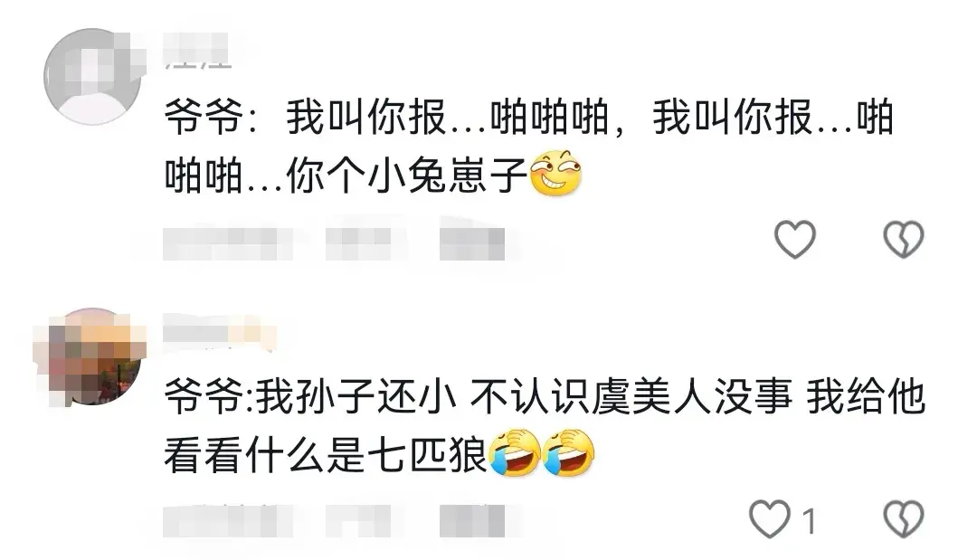Tap blurred timestamp under first comment
The height and width of the screenshot is (560, 977).
pos(227,243)
